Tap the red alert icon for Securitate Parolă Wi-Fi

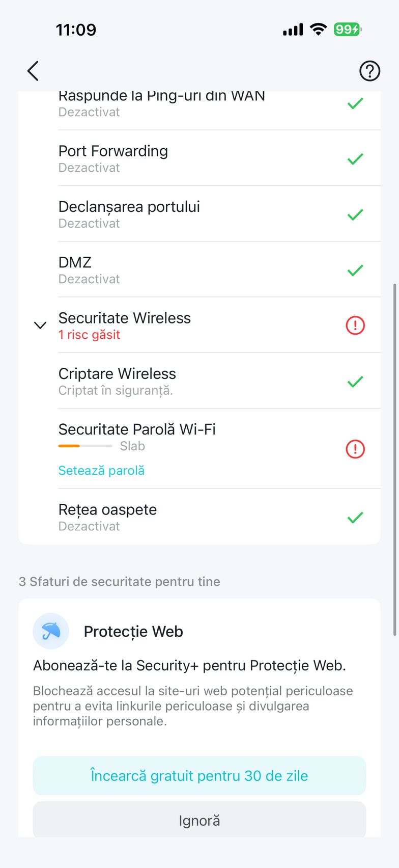[x=355, y=449]
